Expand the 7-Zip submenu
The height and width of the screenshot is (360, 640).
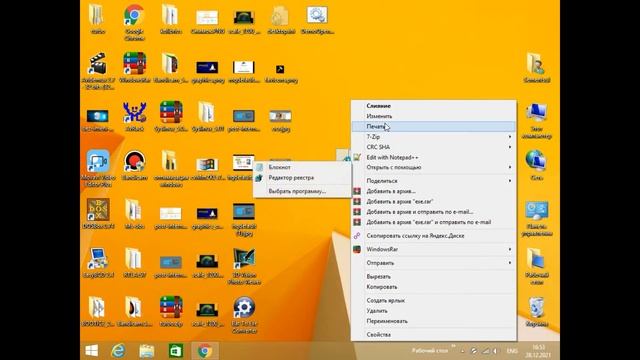(x=433, y=137)
